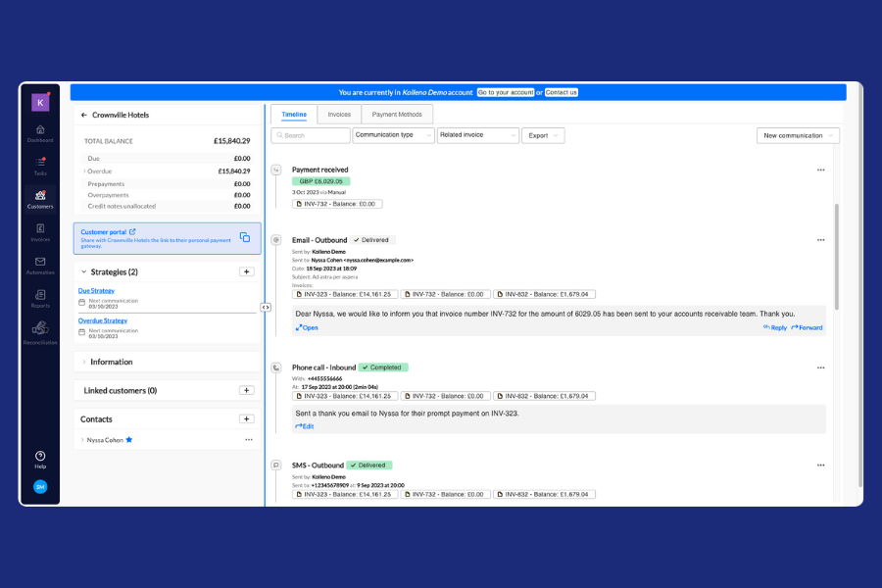Open the Dashboard from the sidebar
Viewport: 882px width, 588px height.
click(40, 132)
